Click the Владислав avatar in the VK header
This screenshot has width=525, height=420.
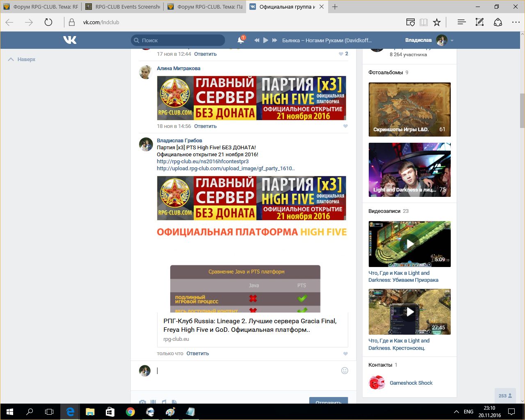point(441,40)
